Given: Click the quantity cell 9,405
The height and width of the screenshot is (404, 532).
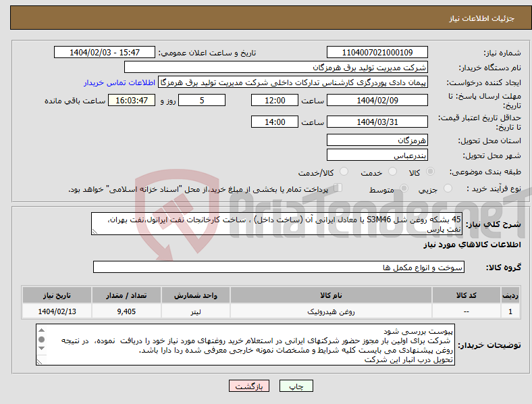Looking at the screenshot, I should coord(126,311).
